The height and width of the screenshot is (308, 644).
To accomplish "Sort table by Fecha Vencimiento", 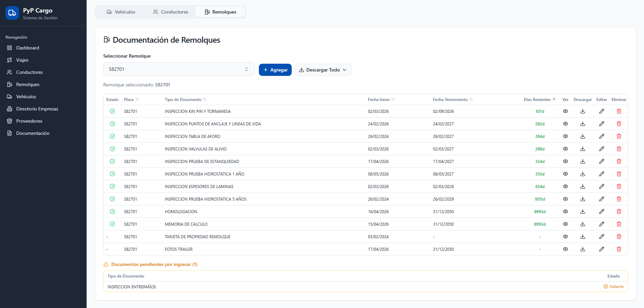I will [453, 100].
